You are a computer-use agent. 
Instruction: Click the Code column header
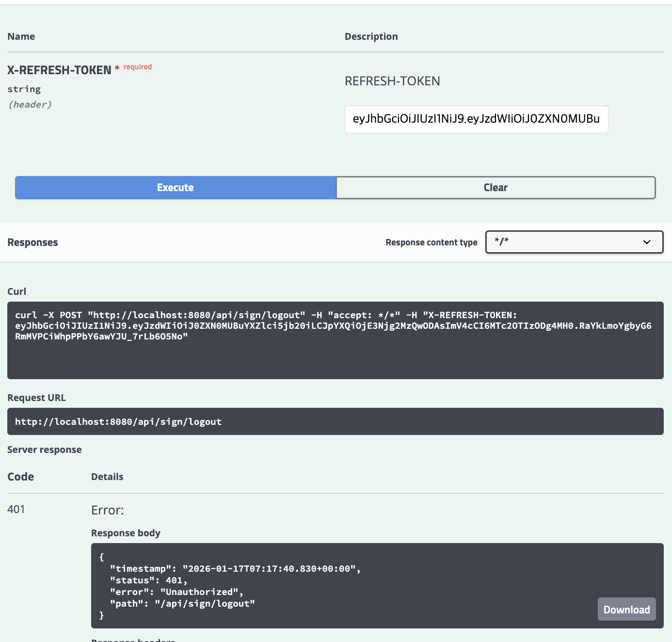(x=21, y=477)
